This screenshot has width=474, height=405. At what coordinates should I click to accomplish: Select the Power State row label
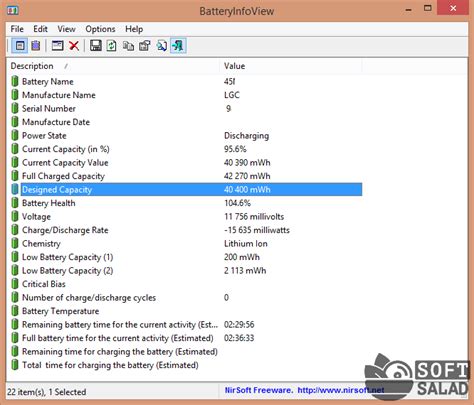44,135
